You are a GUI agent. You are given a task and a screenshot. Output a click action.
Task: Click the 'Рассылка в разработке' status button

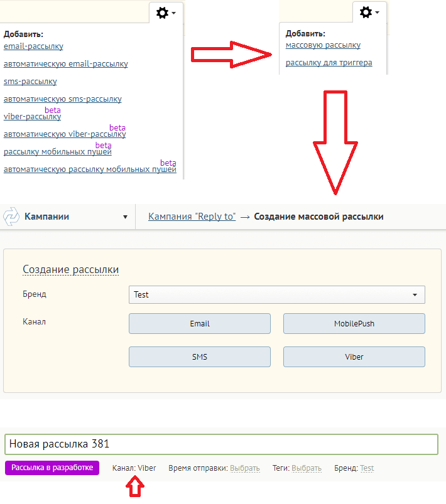tap(52, 468)
